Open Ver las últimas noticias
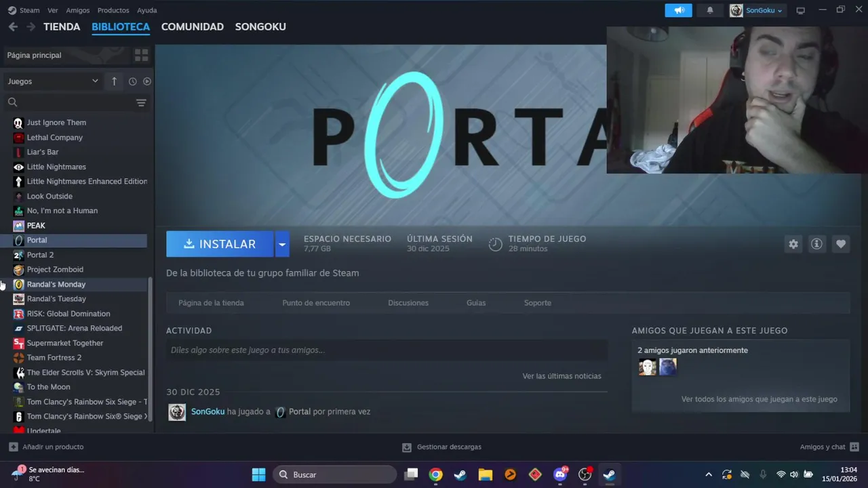868x488 pixels. (561, 376)
